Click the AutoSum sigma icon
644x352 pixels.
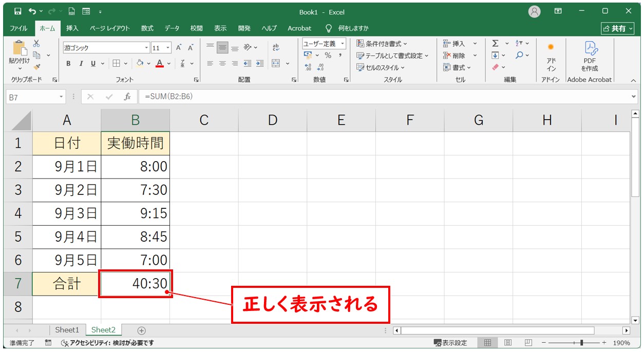[x=495, y=44]
